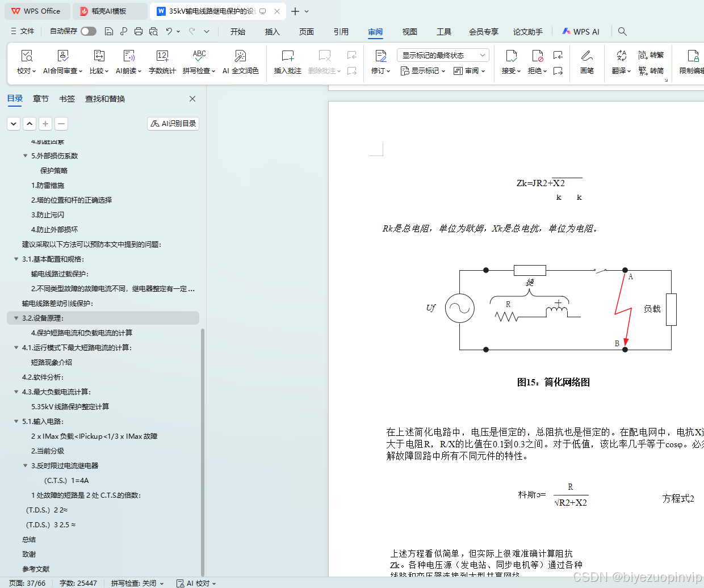
Task: Toggle the 自动保存 autosave switch
Action: click(x=89, y=31)
